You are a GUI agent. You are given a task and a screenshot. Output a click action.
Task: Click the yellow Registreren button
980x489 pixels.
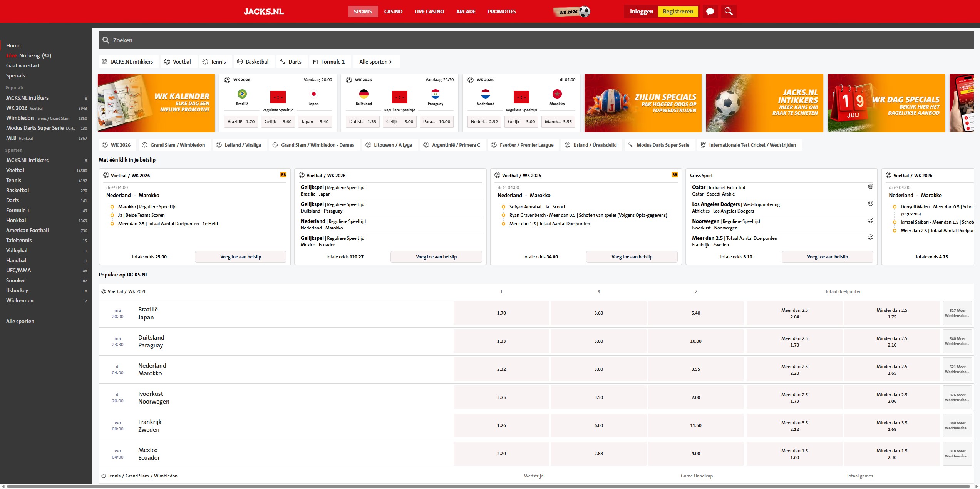coord(678,12)
